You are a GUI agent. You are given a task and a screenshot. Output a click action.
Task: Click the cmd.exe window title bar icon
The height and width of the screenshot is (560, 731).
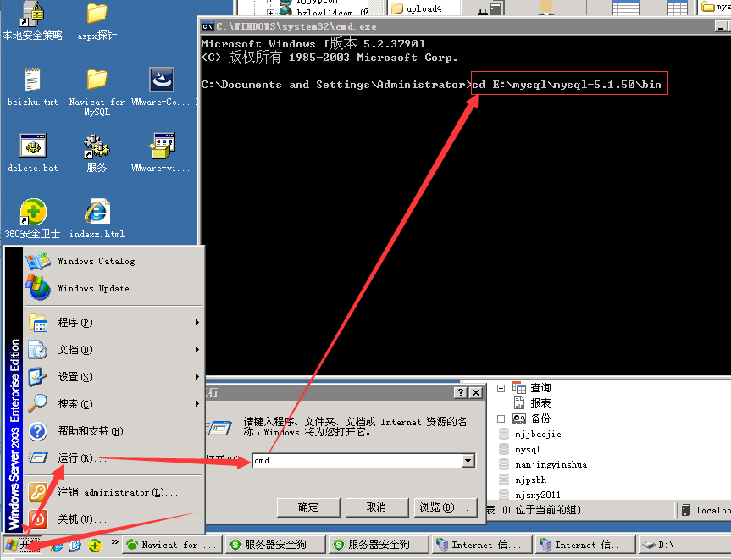tap(208, 26)
